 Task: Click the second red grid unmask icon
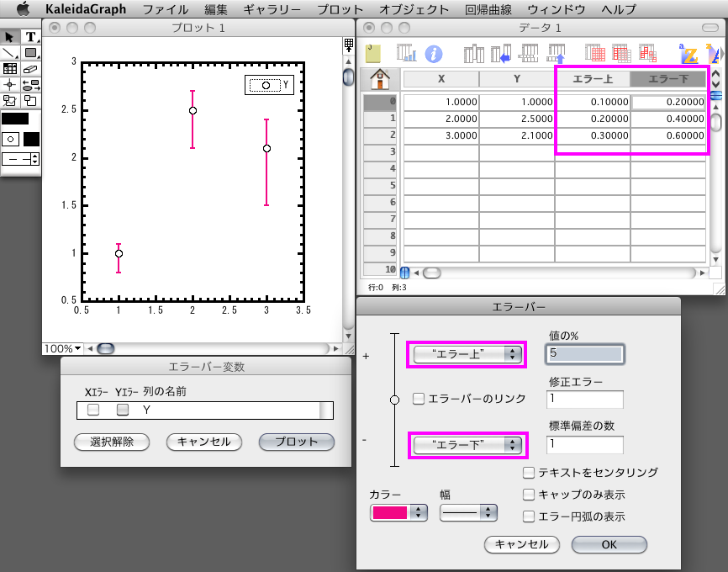tap(621, 54)
